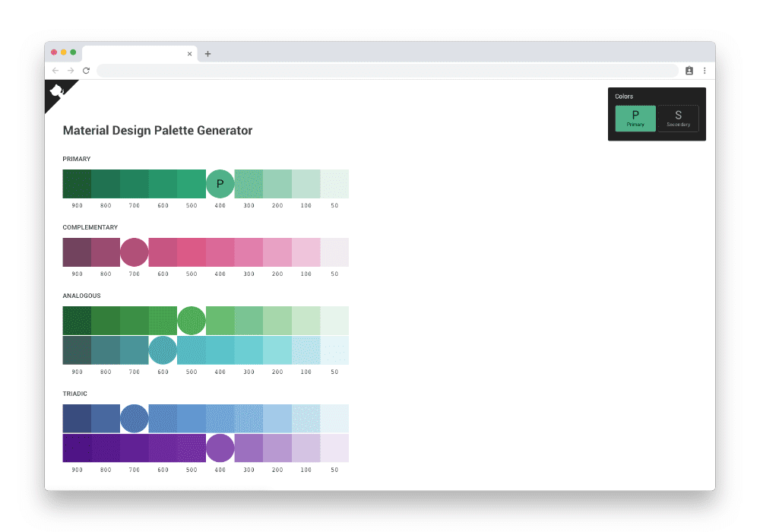Open the browser three-dot options menu
This screenshot has width=760, height=532.
[x=704, y=70]
